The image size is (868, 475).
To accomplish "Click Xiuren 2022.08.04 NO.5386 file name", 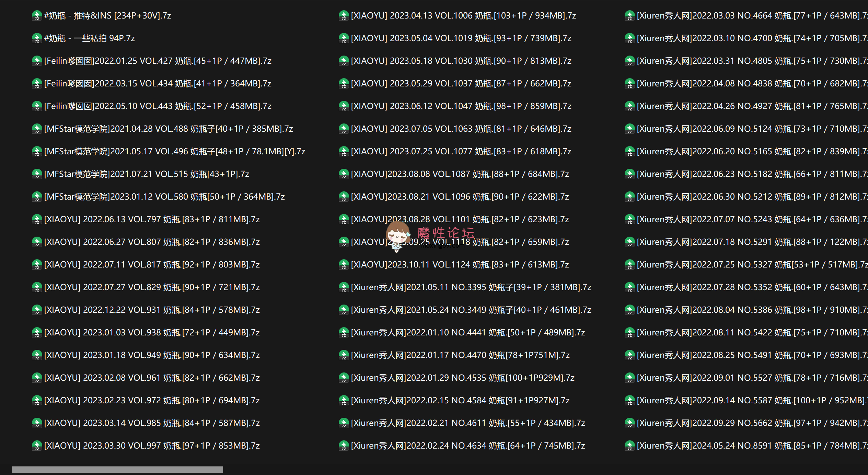I will [752, 310].
